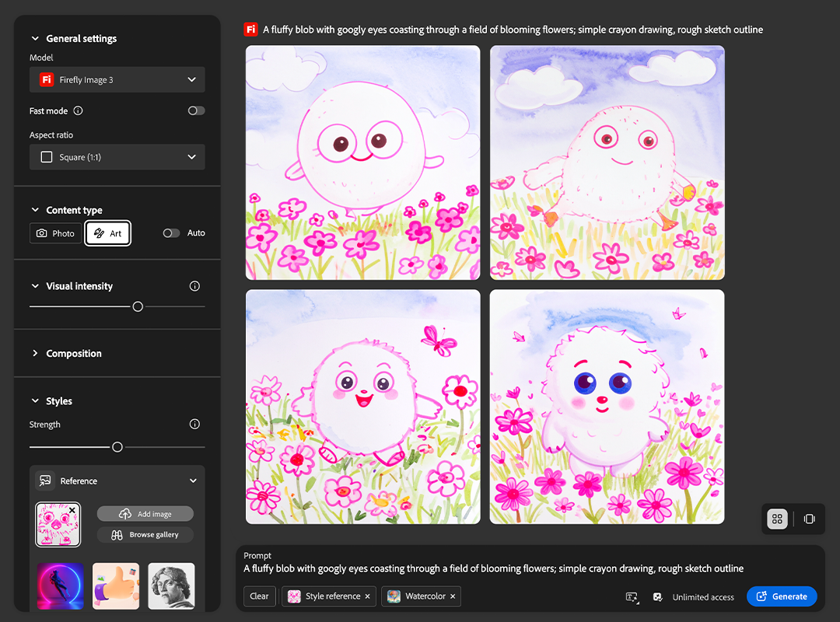840x622 pixels.
Task: Click the Visual intensity info icon
Action: 194,286
